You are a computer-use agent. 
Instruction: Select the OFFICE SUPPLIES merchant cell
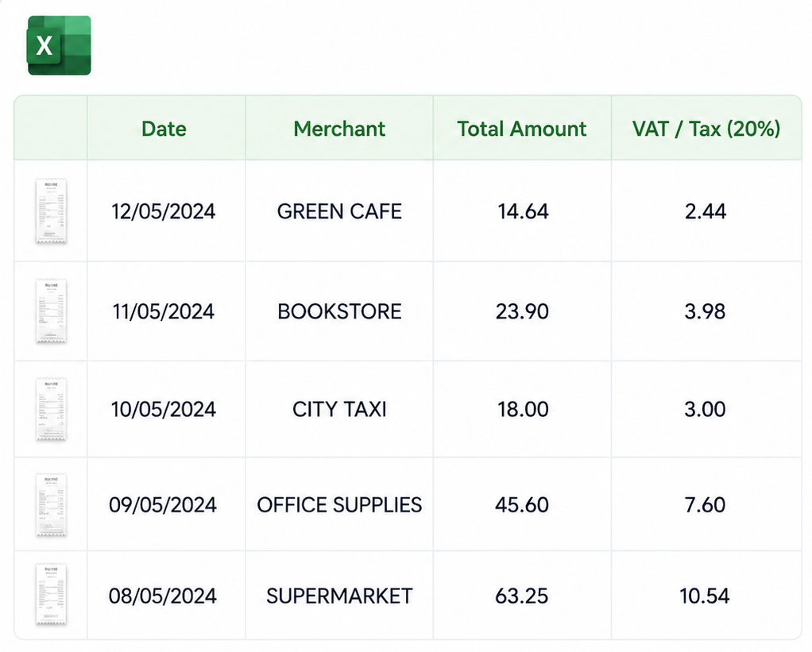tap(339, 505)
